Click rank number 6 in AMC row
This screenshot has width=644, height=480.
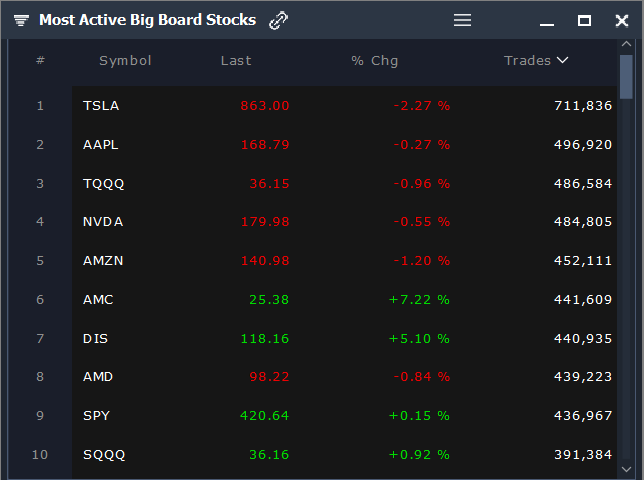pyautogui.click(x=40, y=300)
